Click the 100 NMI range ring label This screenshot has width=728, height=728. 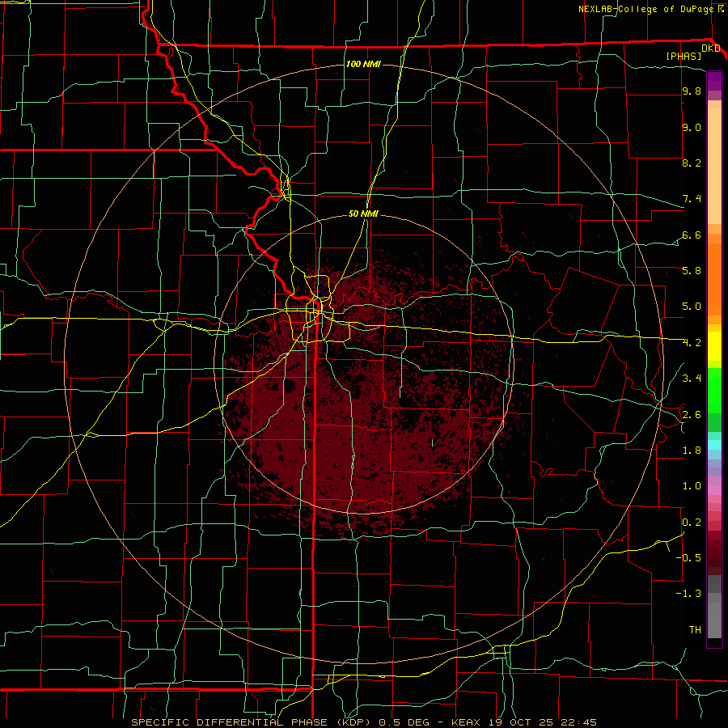(x=363, y=64)
